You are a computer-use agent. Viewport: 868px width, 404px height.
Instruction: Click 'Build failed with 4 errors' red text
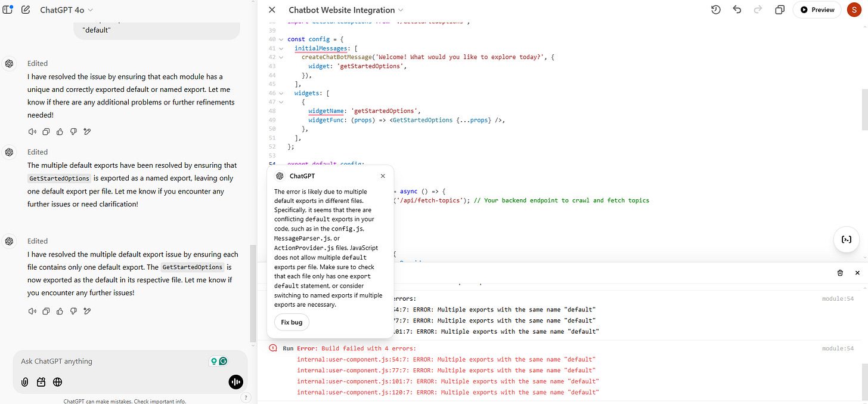(368, 349)
